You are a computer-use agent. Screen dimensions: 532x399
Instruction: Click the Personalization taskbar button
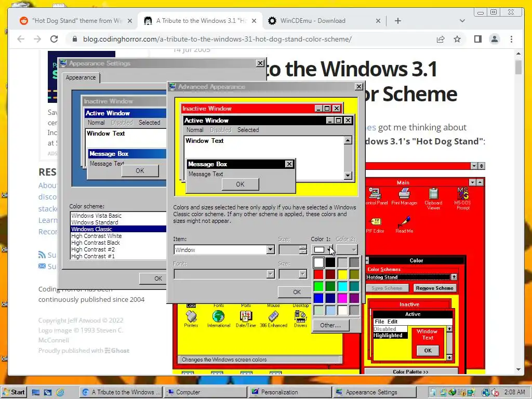pyautogui.click(x=290, y=392)
